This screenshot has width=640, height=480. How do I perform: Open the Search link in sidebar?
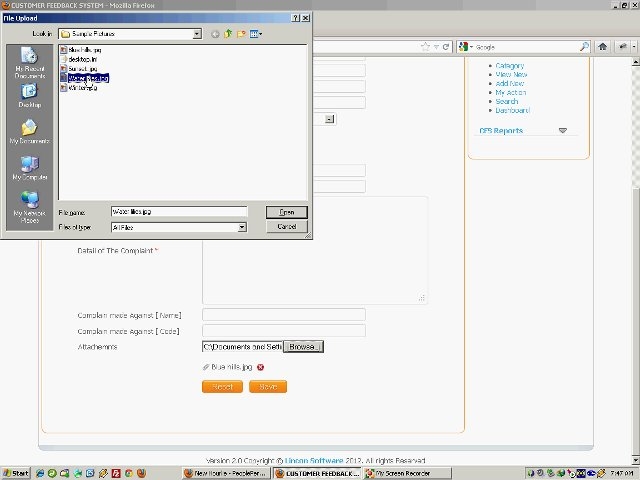507,101
